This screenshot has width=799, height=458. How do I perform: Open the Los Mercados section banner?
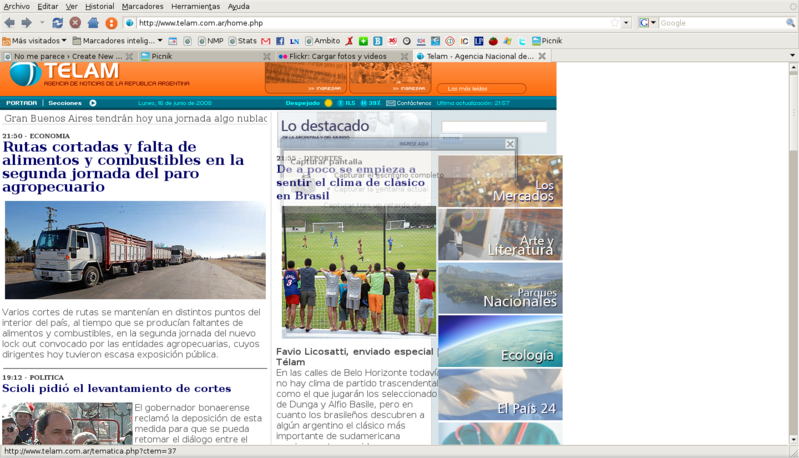(x=500, y=181)
